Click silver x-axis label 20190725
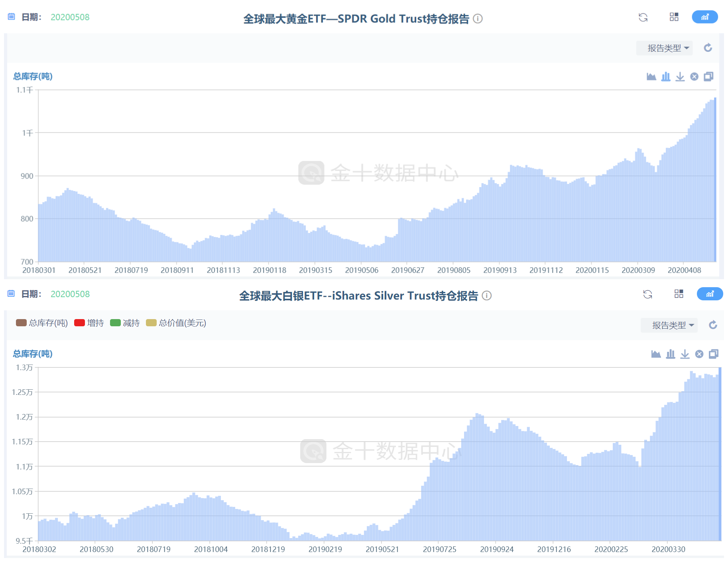The width and height of the screenshot is (728, 562). tap(440, 549)
